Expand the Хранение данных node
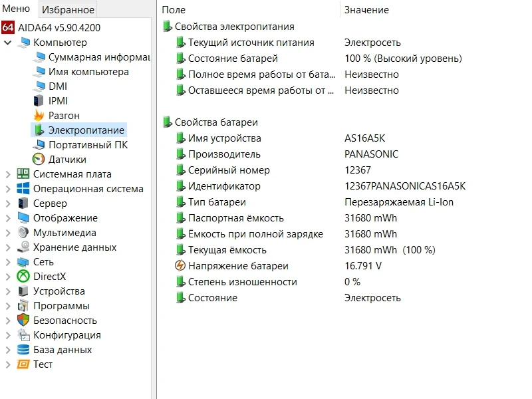Viewport: 532px width, 399px height. (x=8, y=247)
